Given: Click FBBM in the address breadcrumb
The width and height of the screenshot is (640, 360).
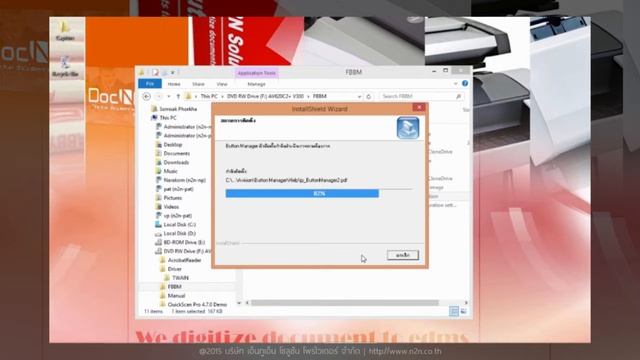Looking at the screenshot, I should 320,96.
